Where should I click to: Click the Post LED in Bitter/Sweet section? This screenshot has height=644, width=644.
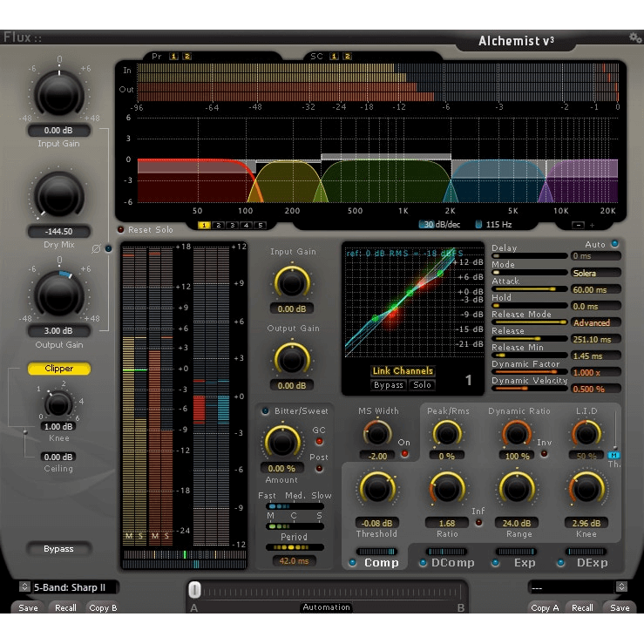point(319,468)
